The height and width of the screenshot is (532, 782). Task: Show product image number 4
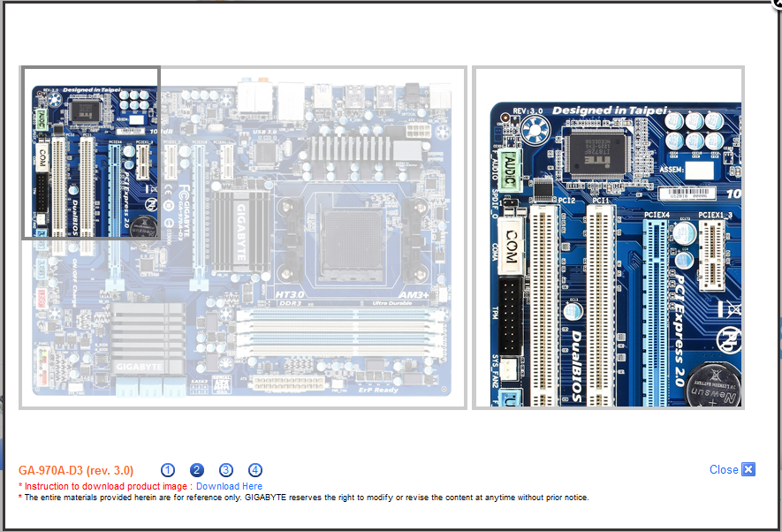pyautogui.click(x=254, y=470)
